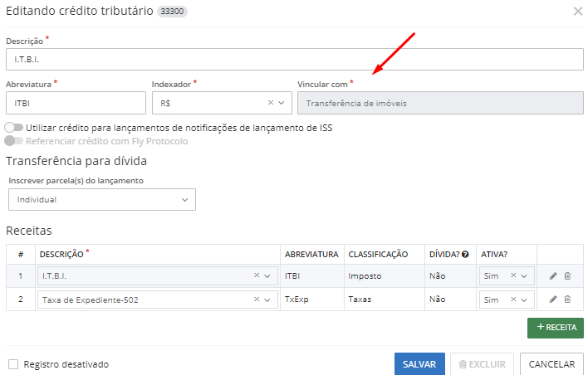Open the Indexador dropdown arrow
This screenshot has height=375, width=588.
click(282, 103)
